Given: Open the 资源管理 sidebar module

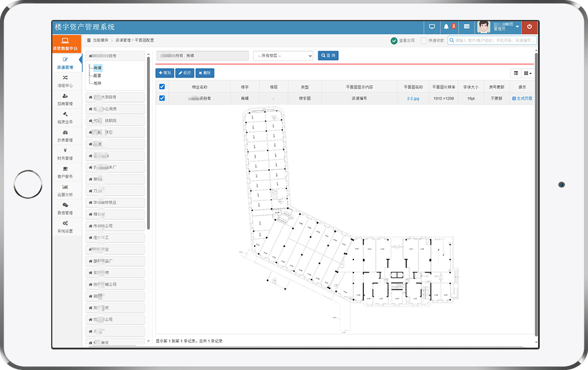Looking at the screenshot, I should coord(65,63).
